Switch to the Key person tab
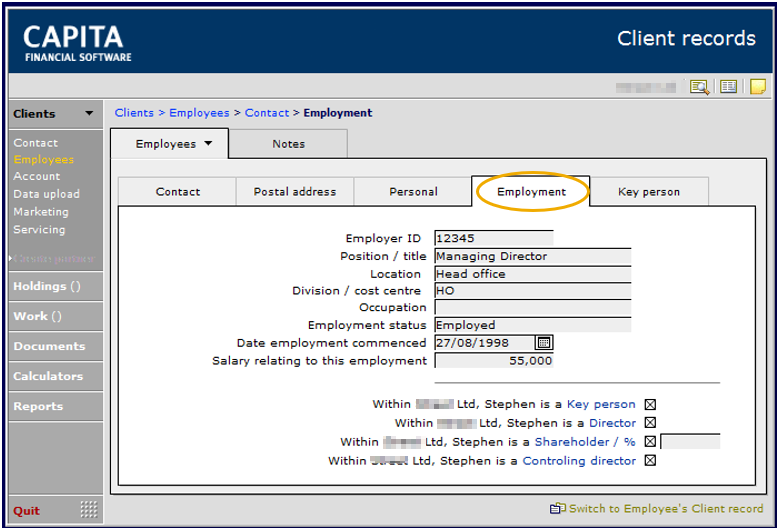The height and width of the screenshot is (532, 780). [x=649, y=192]
